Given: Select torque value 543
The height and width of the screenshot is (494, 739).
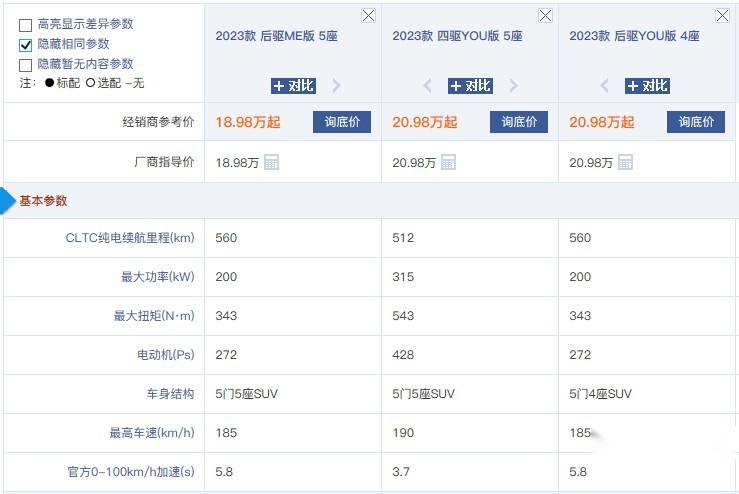Looking at the screenshot, I should [403, 316].
